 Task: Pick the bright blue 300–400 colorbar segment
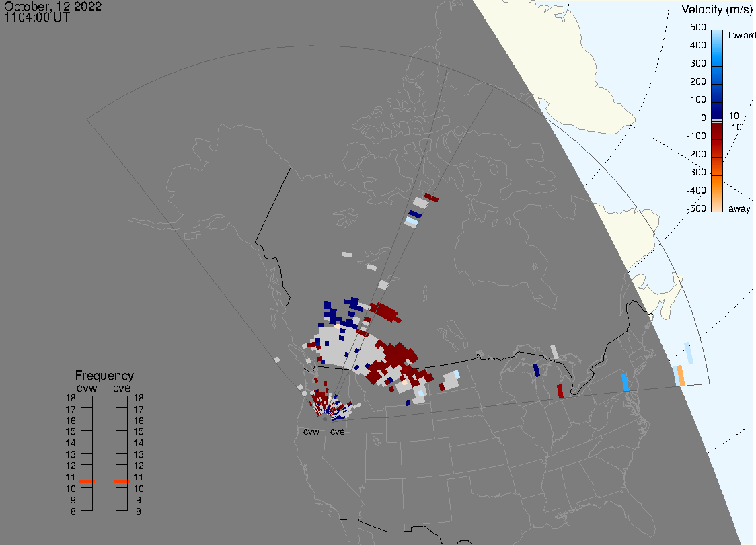point(717,57)
